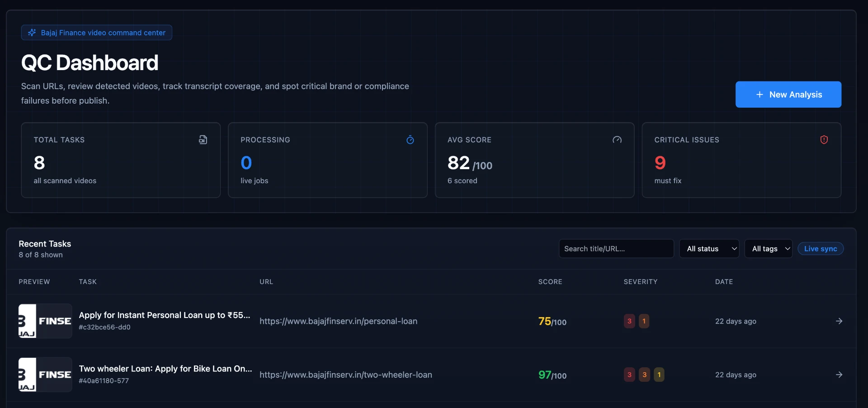
Task: Click '22 days ago' on two wheeler row
Action: point(736,375)
